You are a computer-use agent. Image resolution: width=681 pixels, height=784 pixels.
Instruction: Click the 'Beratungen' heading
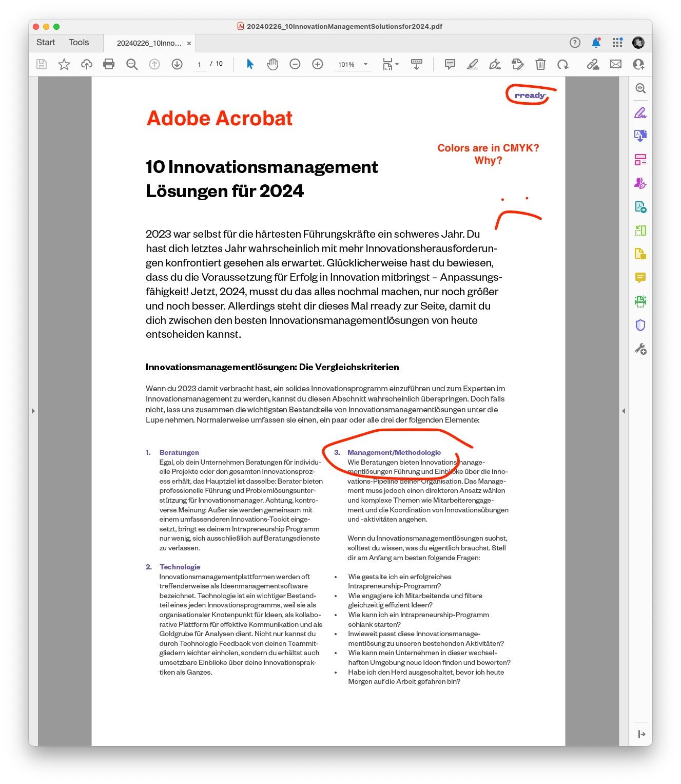click(179, 452)
